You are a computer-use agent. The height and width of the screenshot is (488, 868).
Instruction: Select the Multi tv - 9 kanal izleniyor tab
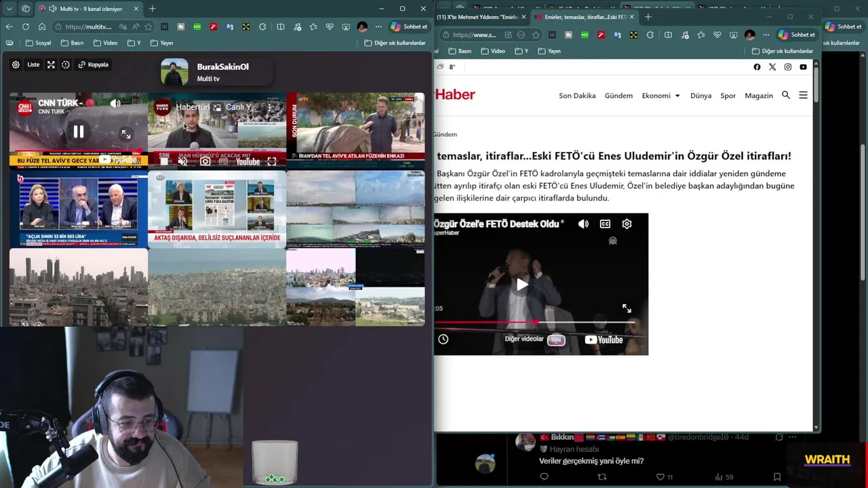[x=88, y=9]
